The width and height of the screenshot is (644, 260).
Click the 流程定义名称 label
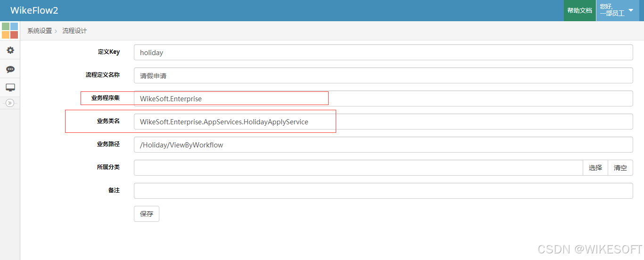click(103, 75)
